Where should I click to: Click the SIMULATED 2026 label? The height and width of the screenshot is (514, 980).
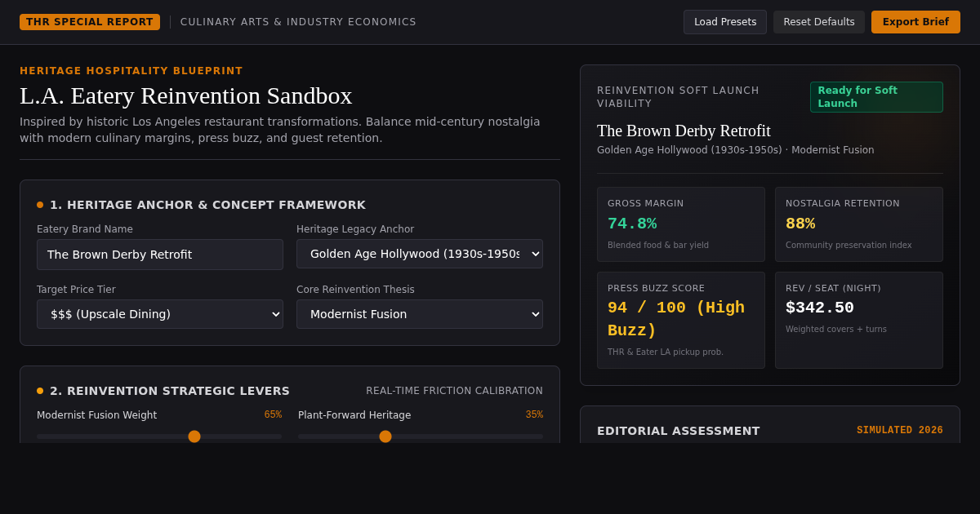(900, 430)
